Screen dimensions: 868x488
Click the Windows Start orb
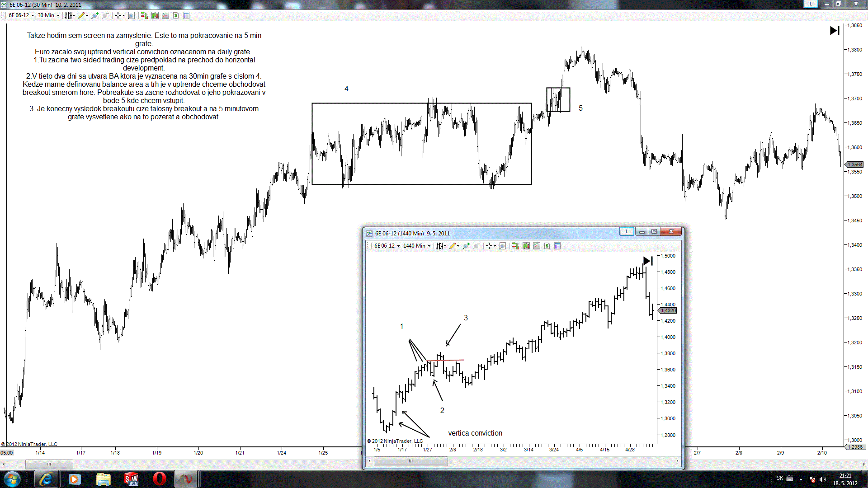pos(12,479)
